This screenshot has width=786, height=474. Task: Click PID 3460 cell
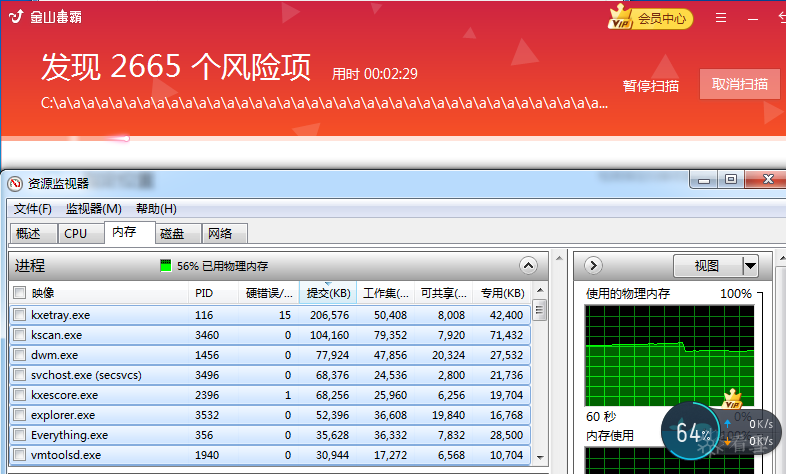(x=207, y=335)
